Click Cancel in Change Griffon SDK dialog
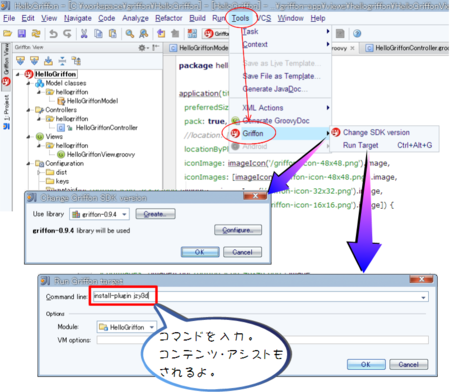Image resolution: width=450 pixels, height=392 pixels. click(242, 252)
